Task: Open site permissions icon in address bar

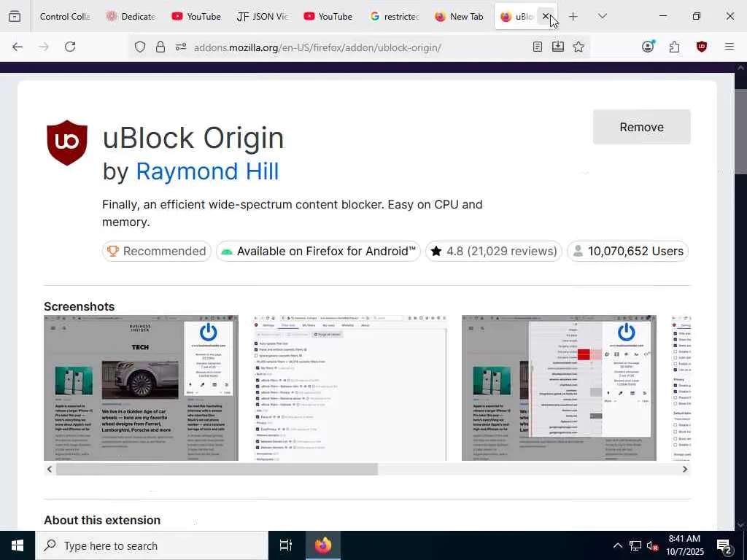Action: click(x=181, y=47)
